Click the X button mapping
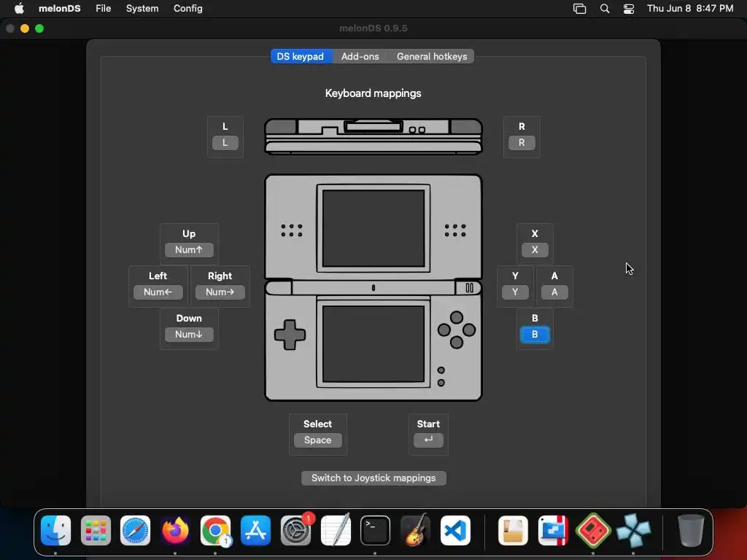Screen dimensions: 747x560 click(535, 250)
